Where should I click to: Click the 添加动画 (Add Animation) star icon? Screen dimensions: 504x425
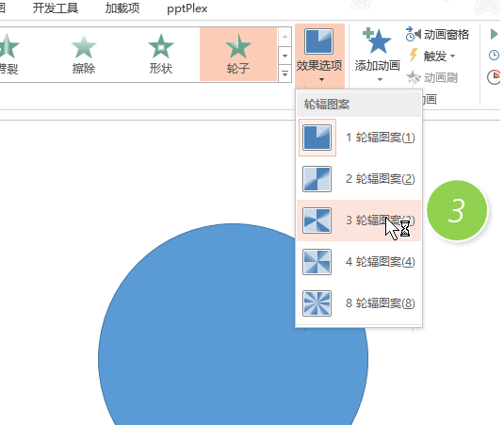[x=377, y=41]
